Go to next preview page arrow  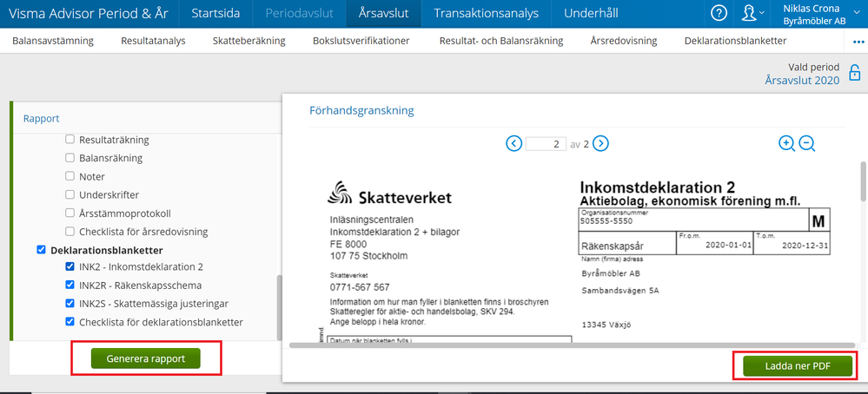(600, 144)
